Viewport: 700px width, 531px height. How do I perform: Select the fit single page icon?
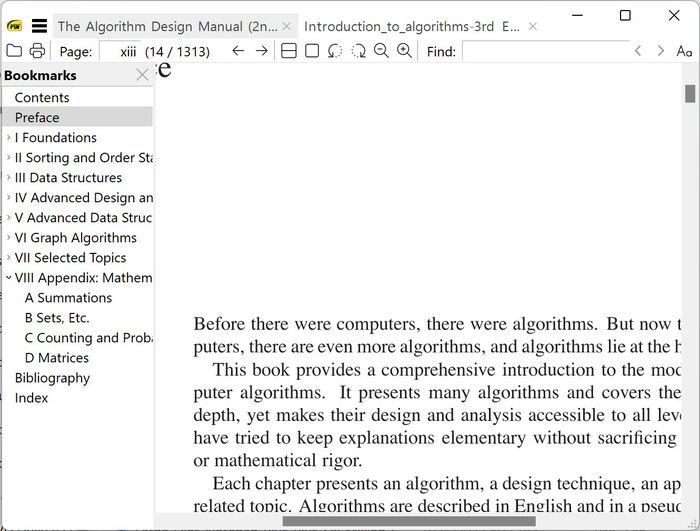tap(312, 51)
